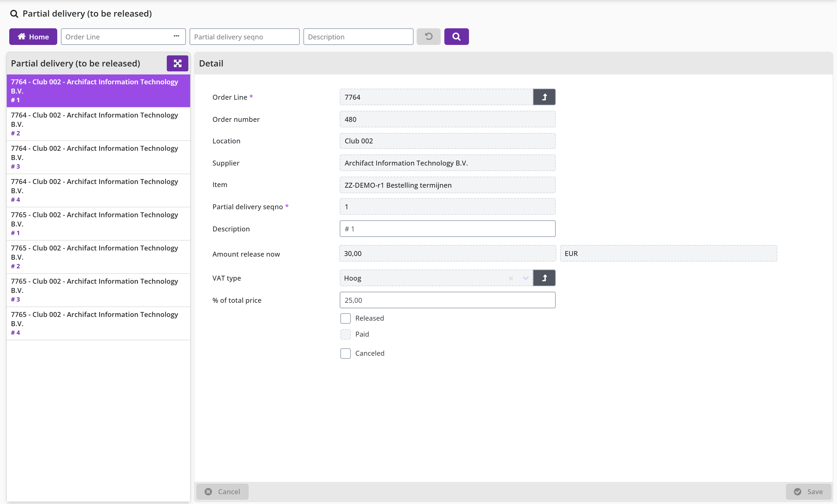Tick the Released checkbox

(x=345, y=318)
